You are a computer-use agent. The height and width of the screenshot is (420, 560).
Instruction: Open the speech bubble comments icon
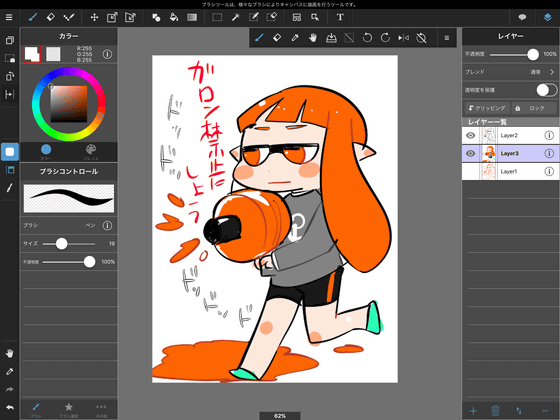click(522, 17)
